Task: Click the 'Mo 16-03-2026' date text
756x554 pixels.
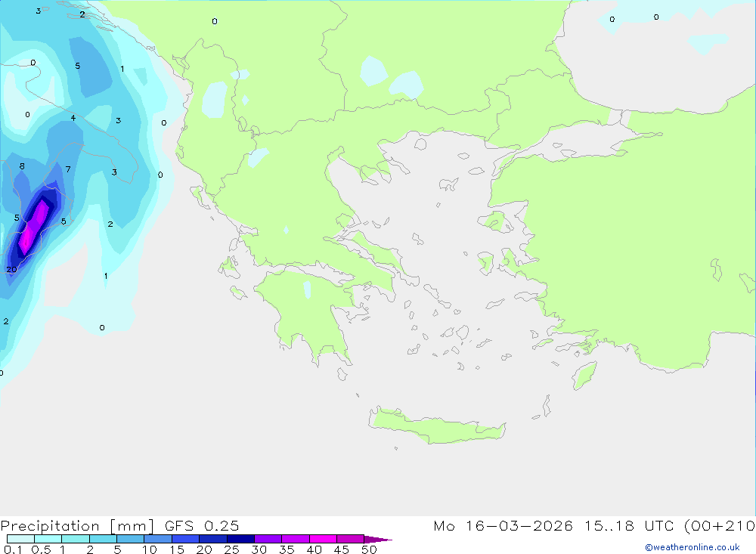Action: (503, 525)
